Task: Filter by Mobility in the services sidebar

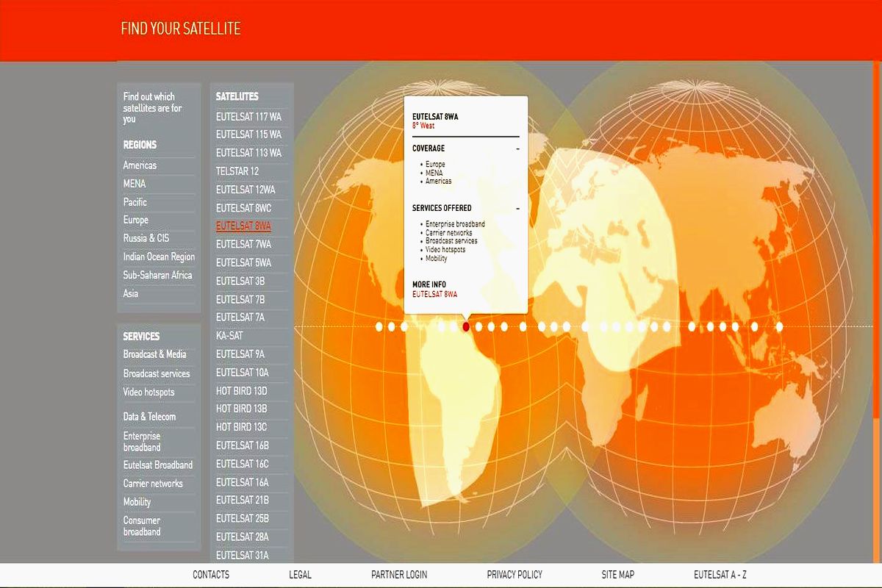Action: pos(137,502)
